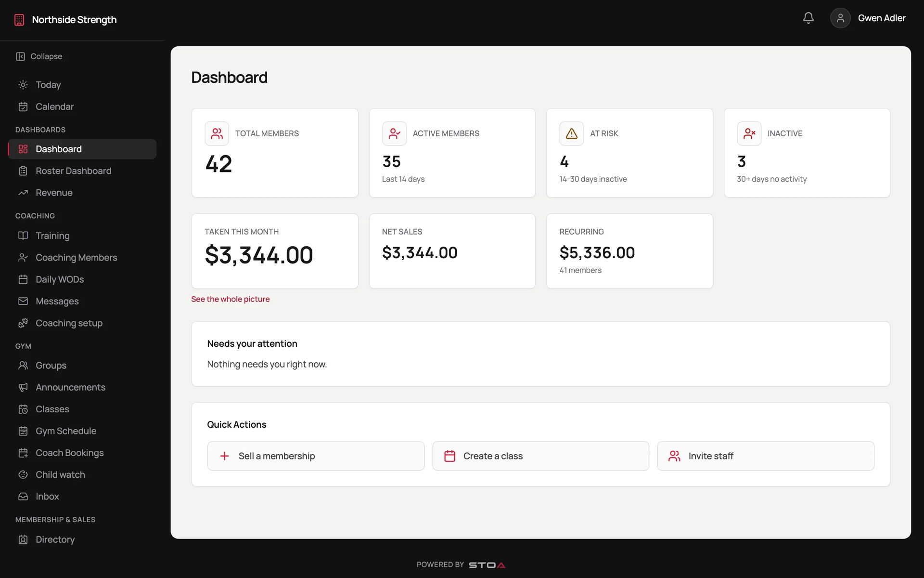The height and width of the screenshot is (578, 924).
Task: Open the Today page
Action: (x=82, y=85)
